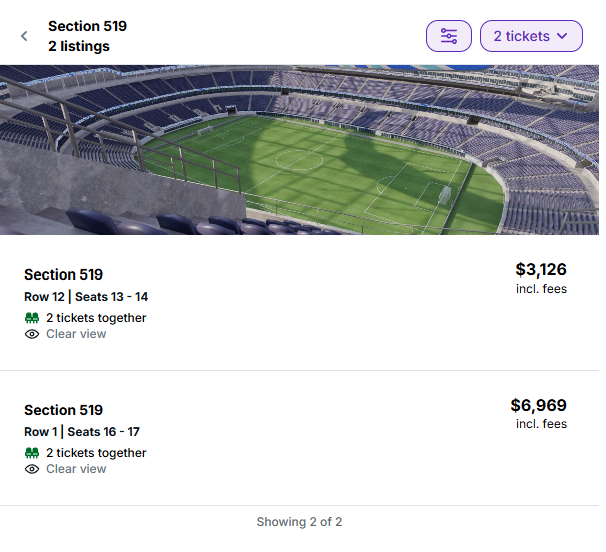Image resolution: width=606 pixels, height=552 pixels.
Task: Open Section 519 Row 1 listing title
Action: [63, 410]
